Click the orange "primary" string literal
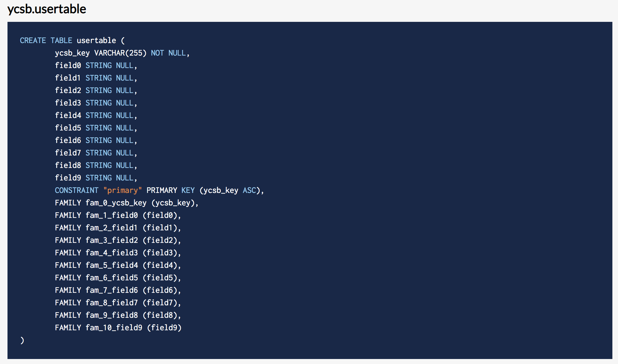 pyautogui.click(x=122, y=190)
